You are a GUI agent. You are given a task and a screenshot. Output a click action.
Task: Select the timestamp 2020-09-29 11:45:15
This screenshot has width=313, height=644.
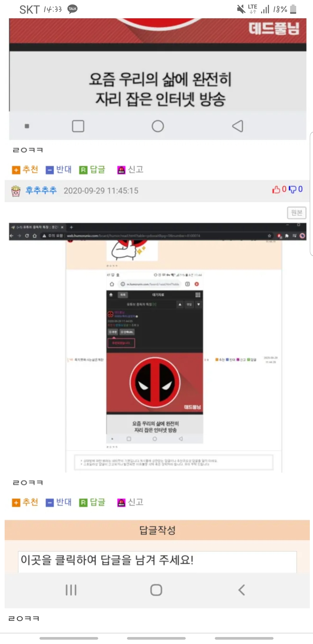point(101,191)
